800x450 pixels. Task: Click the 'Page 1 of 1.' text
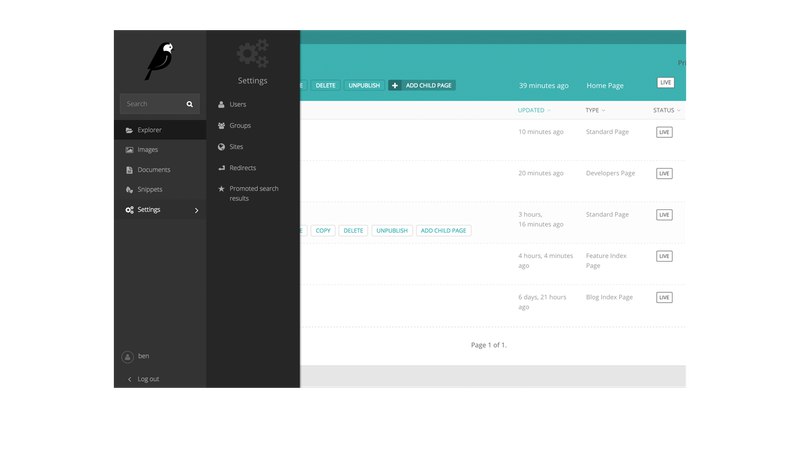489,345
